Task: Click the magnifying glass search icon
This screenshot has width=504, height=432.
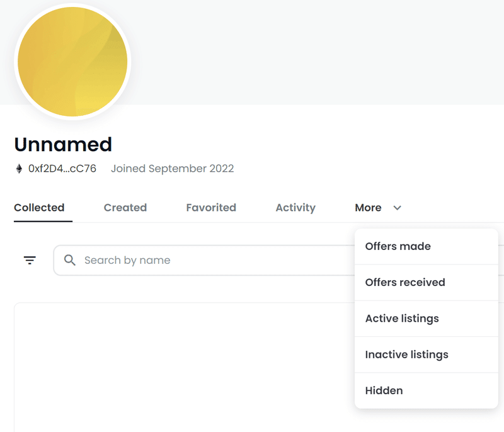Action: point(70,260)
